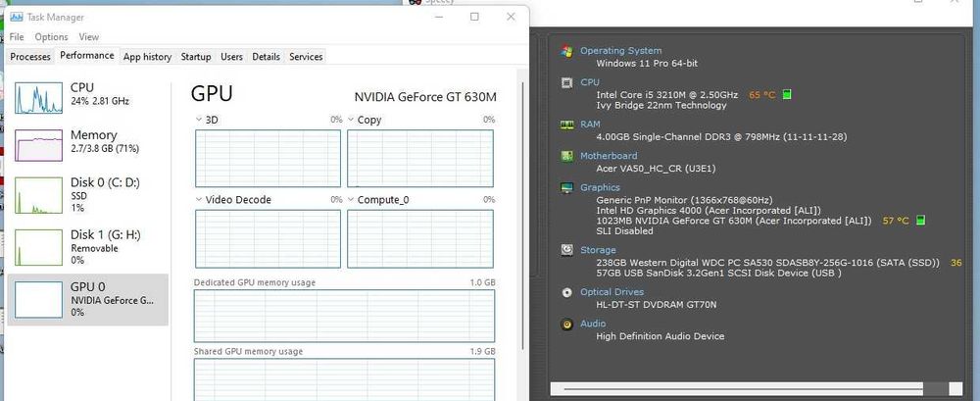This screenshot has width=980, height=401.
Task: Click "Ivy Bridge 22nm Technology" text
Action: point(661,105)
